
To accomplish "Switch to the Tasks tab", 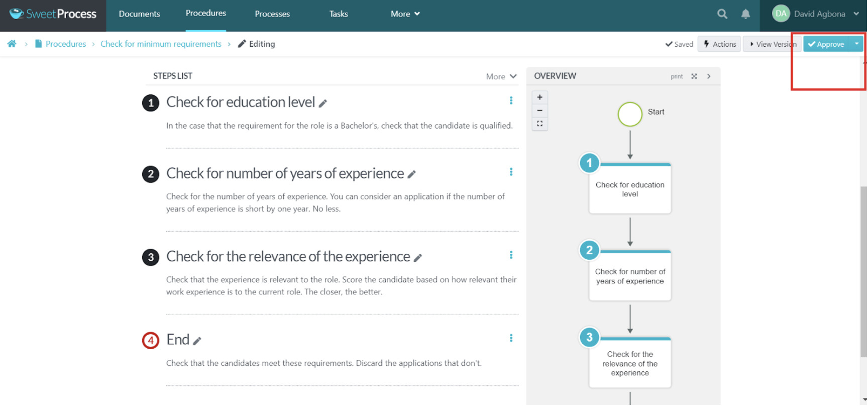I will (339, 14).
